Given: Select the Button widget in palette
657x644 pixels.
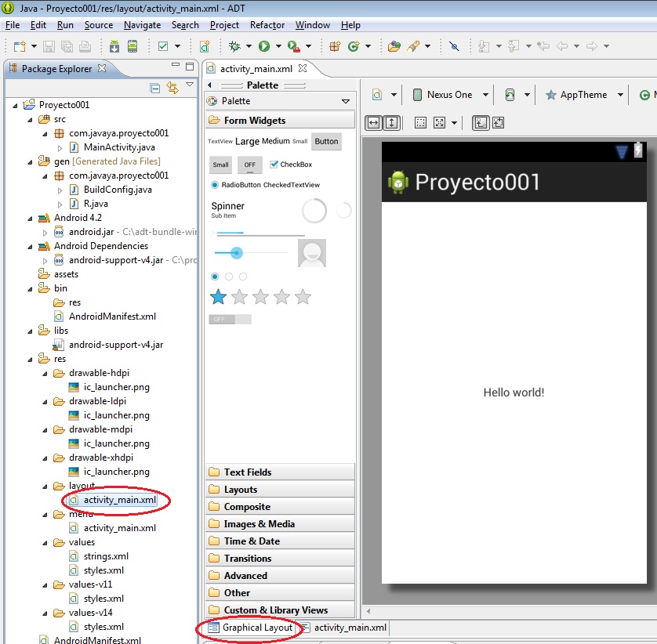Looking at the screenshot, I should tap(326, 141).
